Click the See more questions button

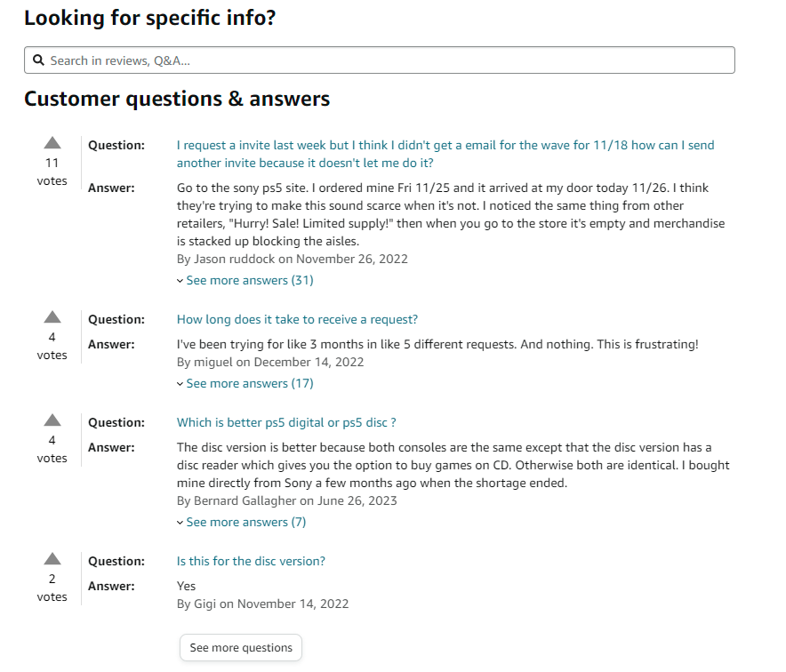tap(240, 647)
